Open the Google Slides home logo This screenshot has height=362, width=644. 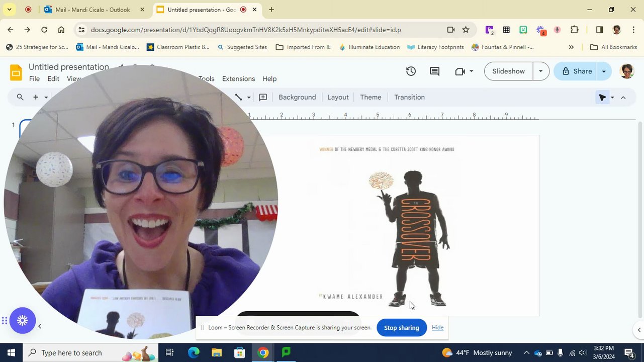coord(16,72)
